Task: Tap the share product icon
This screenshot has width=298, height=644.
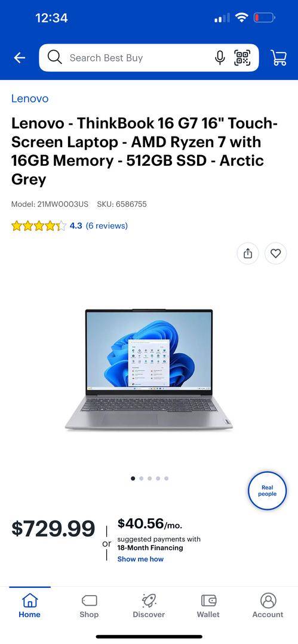Action: 248,253
